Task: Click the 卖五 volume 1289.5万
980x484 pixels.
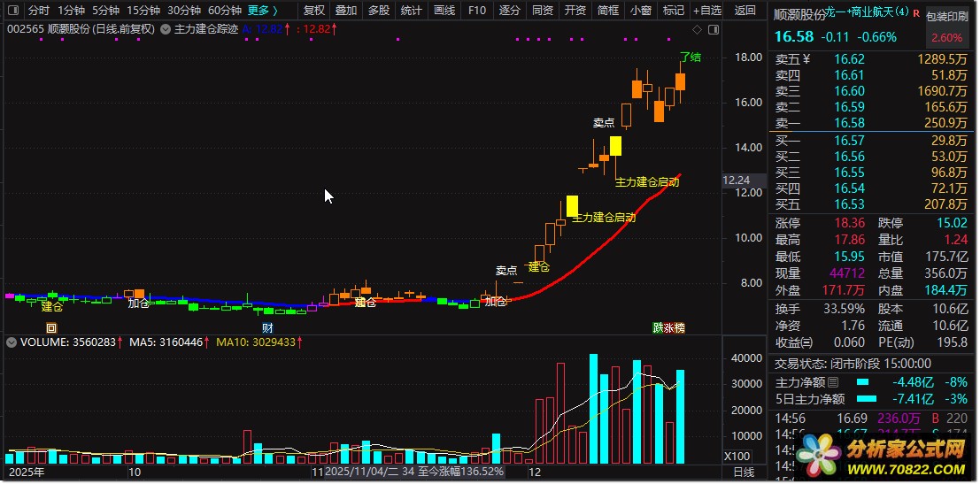Action: [943, 59]
